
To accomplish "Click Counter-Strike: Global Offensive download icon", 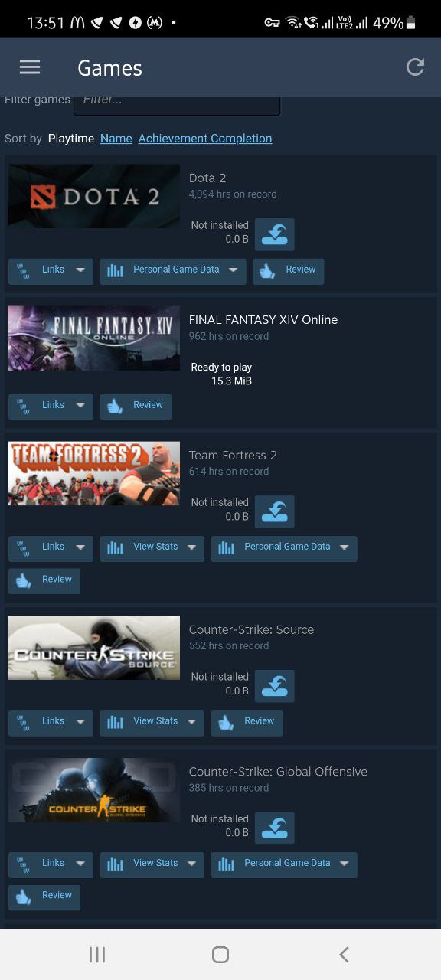I will (x=274, y=828).
